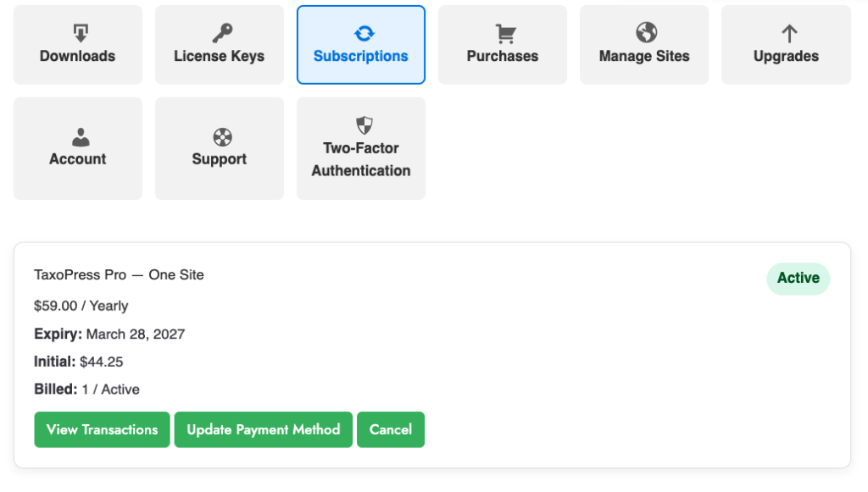
Task: Click the Billed: 1 / Active line
Action: [x=87, y=390]
